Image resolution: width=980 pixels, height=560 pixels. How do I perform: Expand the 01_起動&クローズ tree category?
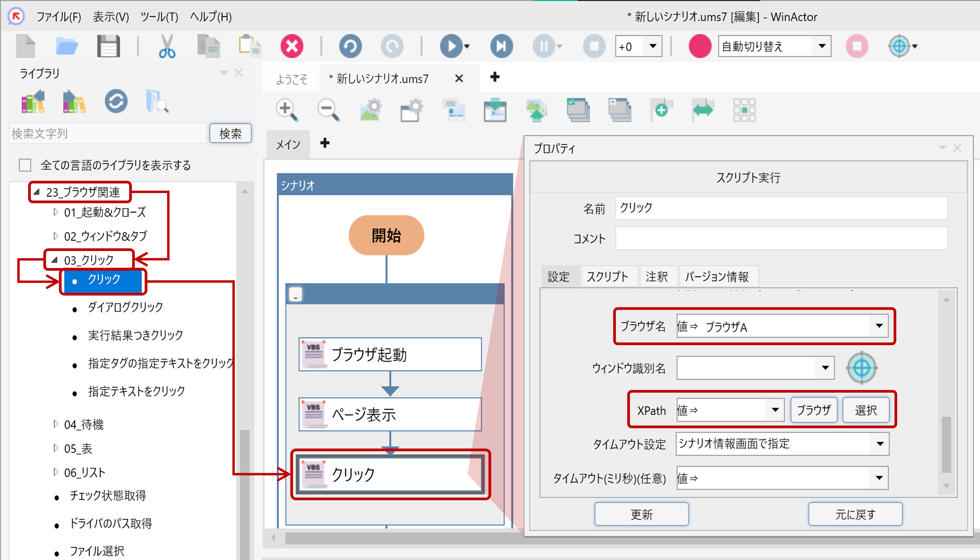(x=56, y=212)
